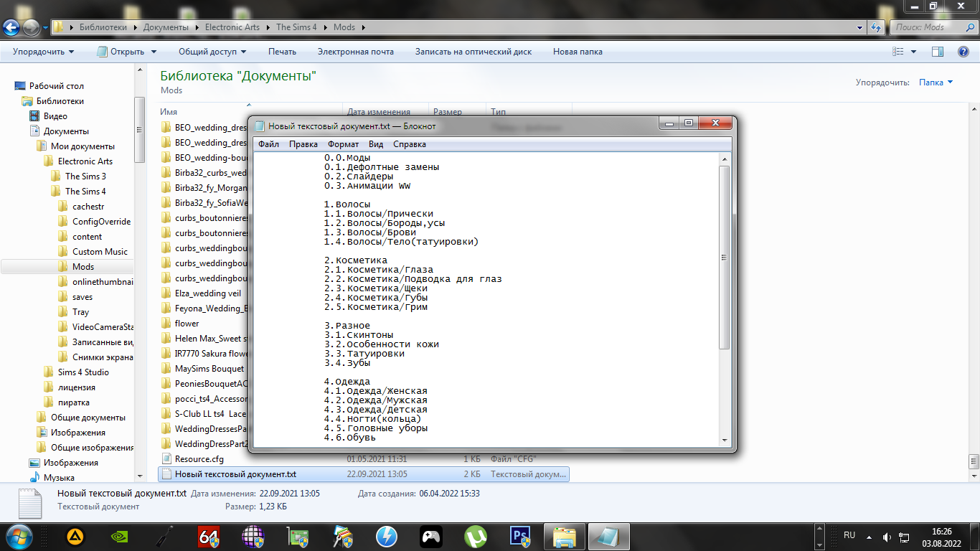Open Explorer help question mark icon

pyautogui.click(x=963, y=52)
